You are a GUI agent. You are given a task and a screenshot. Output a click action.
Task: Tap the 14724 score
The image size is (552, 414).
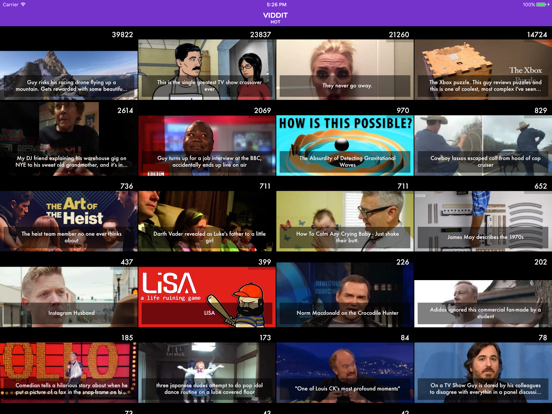pos(537,34)
